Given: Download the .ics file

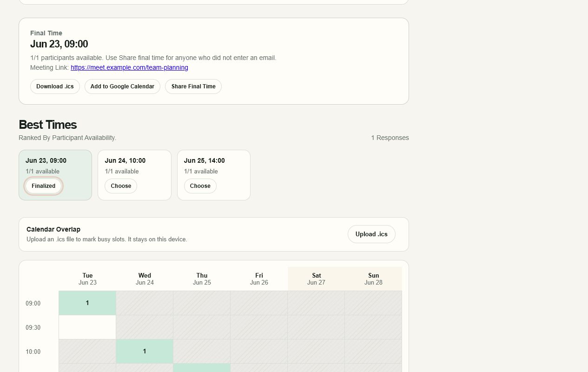Looking at the screenshot, I should pyautogui.click(x=55, y=86).
